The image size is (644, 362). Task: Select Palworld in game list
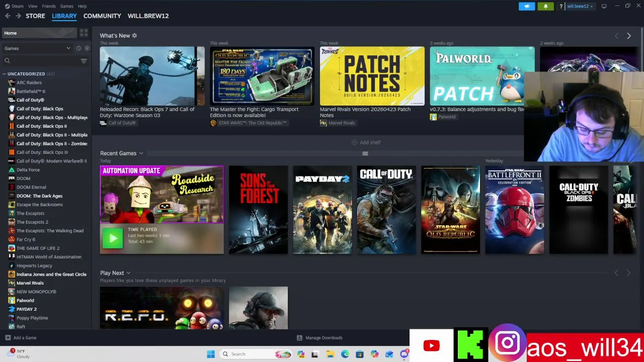pos(25,301)
